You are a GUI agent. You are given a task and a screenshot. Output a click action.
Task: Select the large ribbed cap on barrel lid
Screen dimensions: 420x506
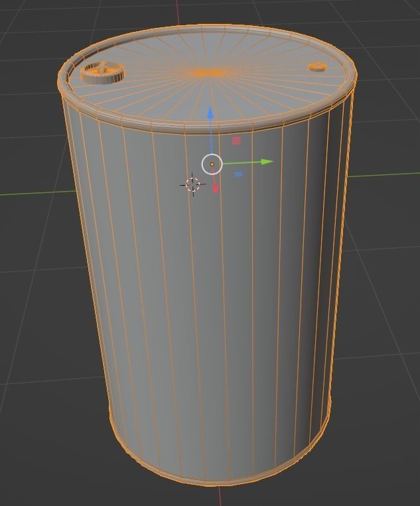pyautogui.click(x=103, y=72)
